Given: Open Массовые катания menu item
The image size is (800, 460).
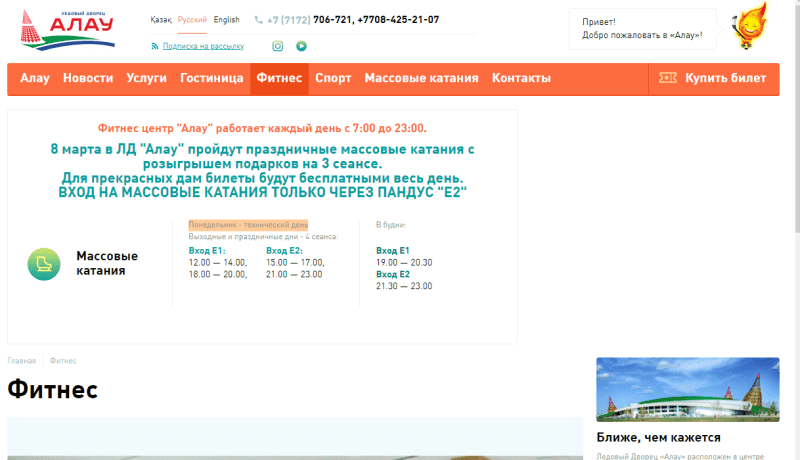Looking at the screenshot, I should click(x=421, y=78).
